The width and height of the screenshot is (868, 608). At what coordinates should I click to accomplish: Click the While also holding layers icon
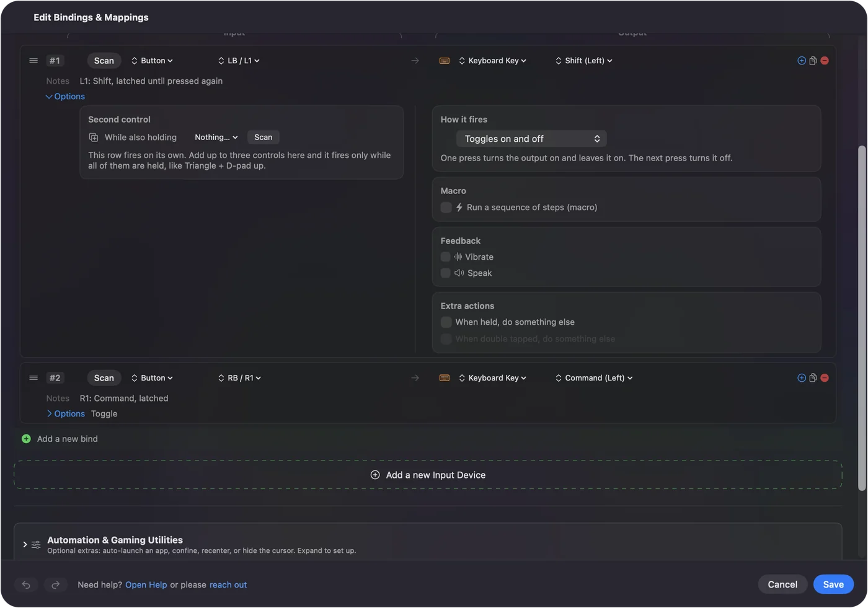[94, 138]
